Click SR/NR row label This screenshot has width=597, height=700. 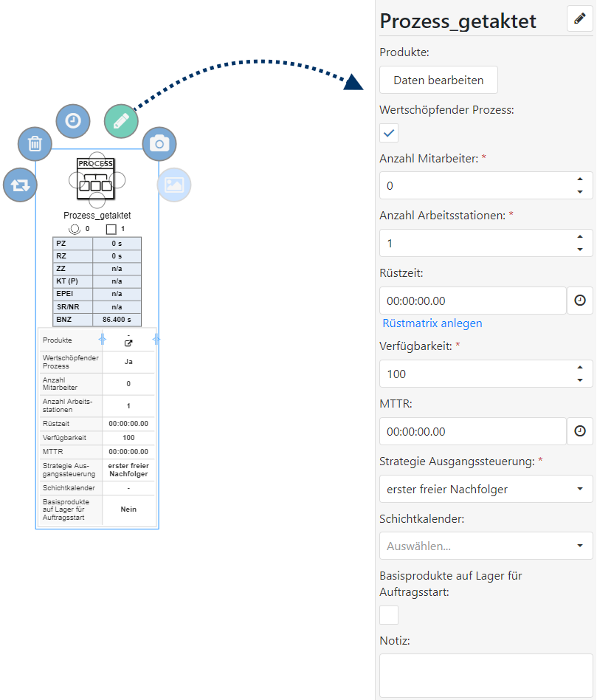click(x=68, y=306)
